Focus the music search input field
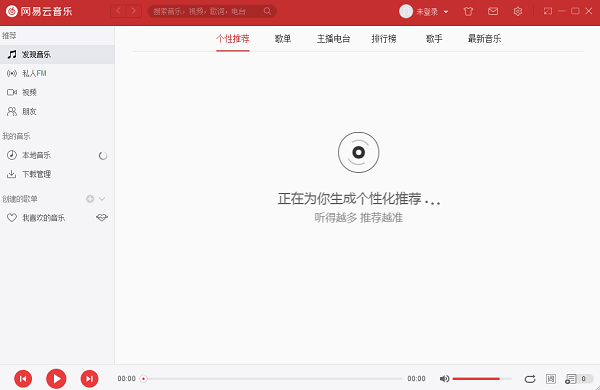Image resolution: width=600 pixels, height=390 pixels. (212, 11)
